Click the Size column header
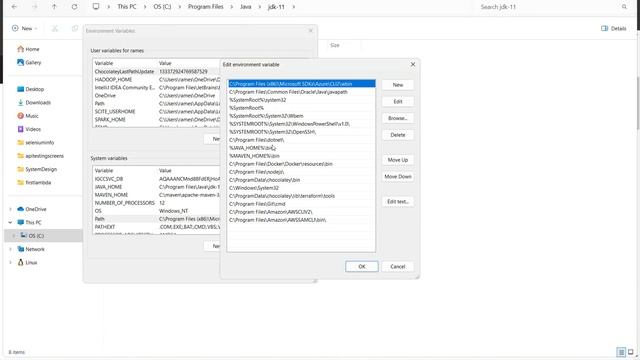 (x=335, y=45)
